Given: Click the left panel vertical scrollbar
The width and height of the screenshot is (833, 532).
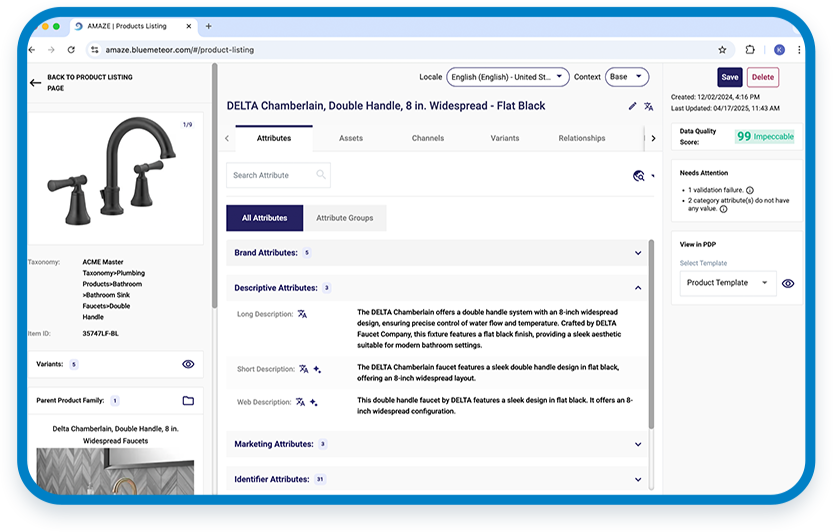Looking at the screenshot, I should click(x=215, y=186).
